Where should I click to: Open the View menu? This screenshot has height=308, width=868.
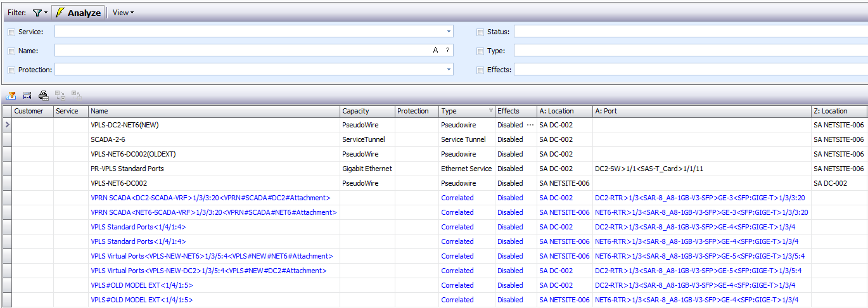(123, 13)
